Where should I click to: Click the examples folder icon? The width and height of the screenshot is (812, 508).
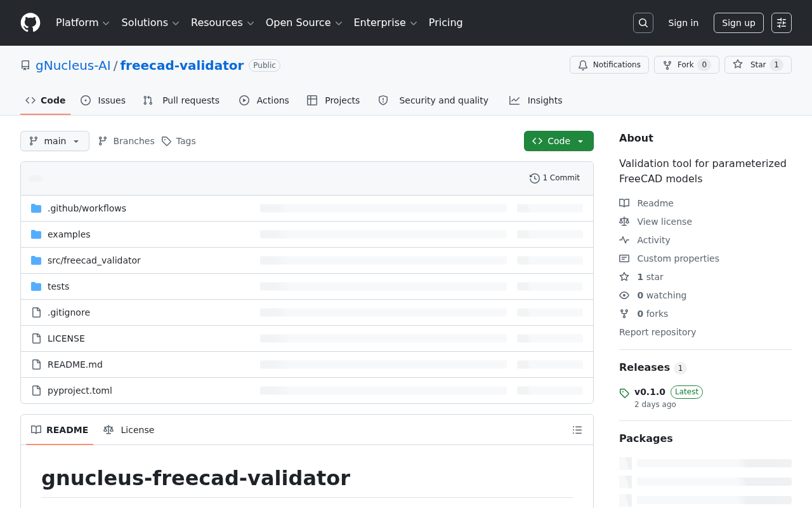tap(36, 234)
